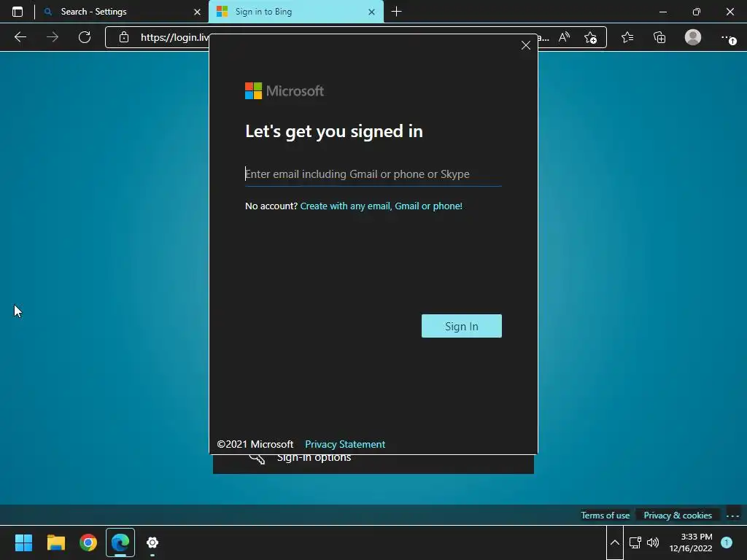Open Sign-in options behind the dialog

[x=314, y=458]
